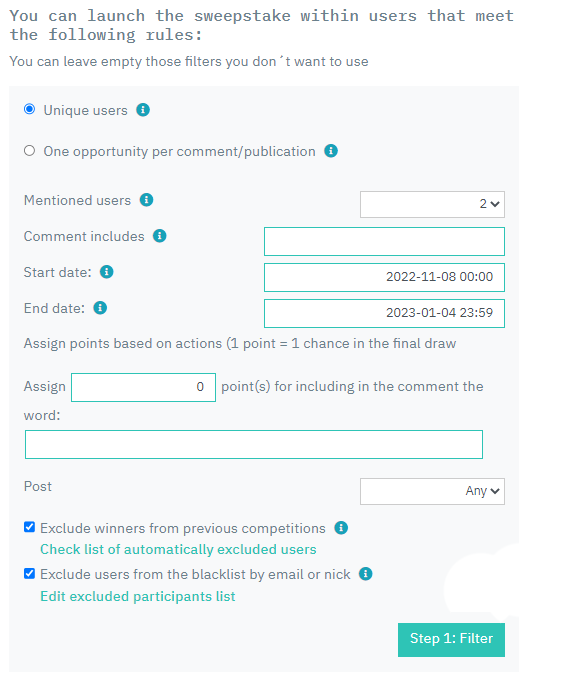Screen dimensions: 584x676
Task: Uncheck Exclude winners from previous competitions
Action: point(29,527)
